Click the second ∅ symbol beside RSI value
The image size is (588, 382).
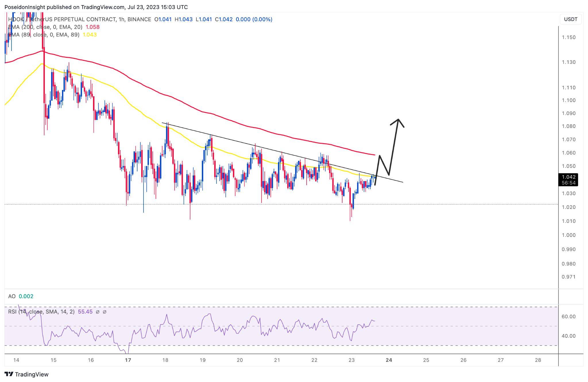pos(105,312)
